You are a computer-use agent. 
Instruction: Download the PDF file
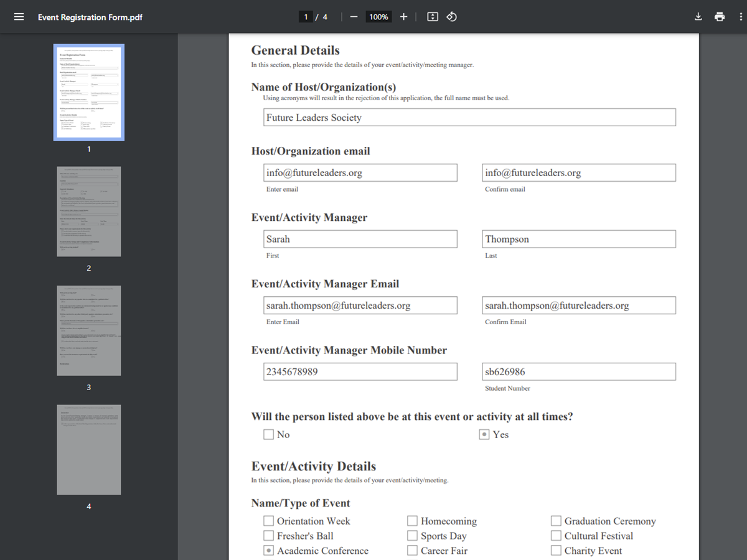[698, 17]
